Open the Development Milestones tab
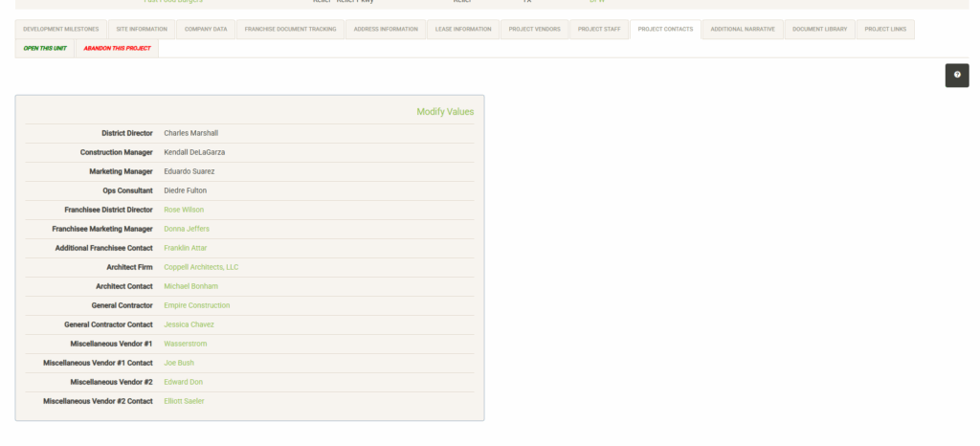980x446 pixels. coord(60,30)
